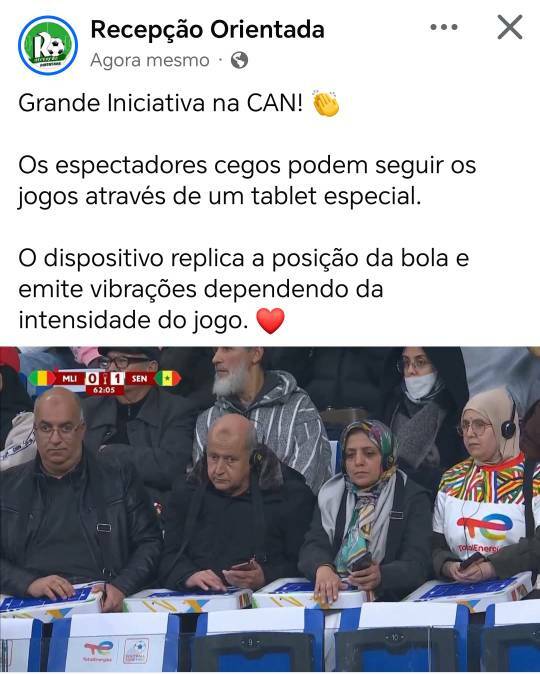The image size is (540, 674).
Task: Click the headphones on rightmost woman
Action: 509,424
